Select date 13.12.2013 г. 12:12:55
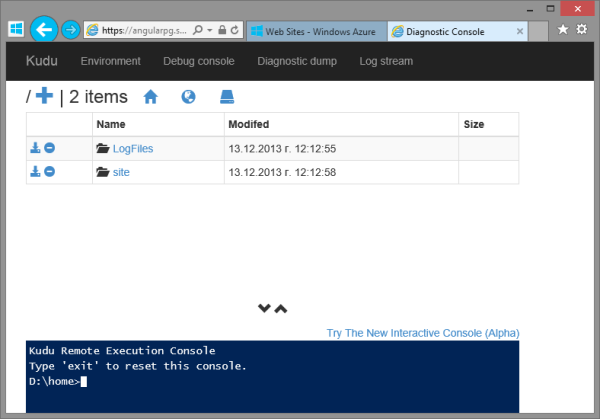600x419 pixels. [x=282, y=149]
